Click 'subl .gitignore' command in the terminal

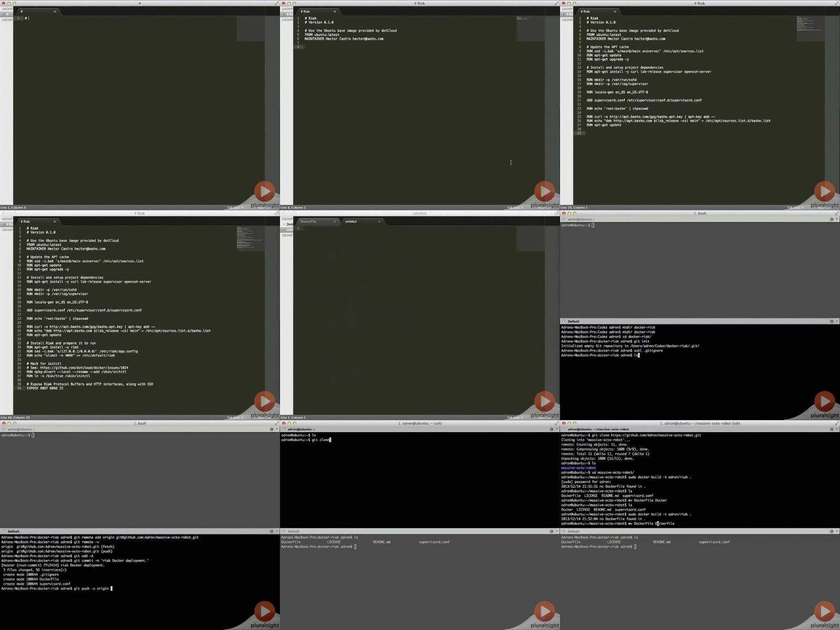click(649, 351)
